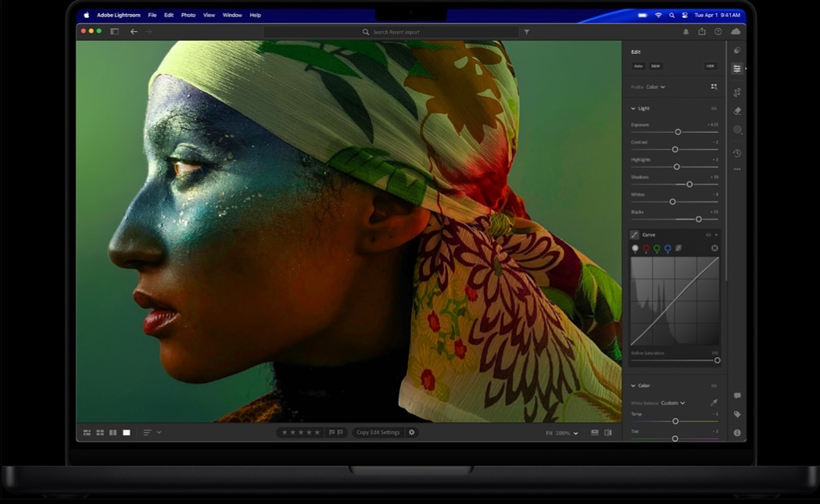Select the red channel curve
Image resolution: width=820 pixels, height=504 pixels.
646,248
